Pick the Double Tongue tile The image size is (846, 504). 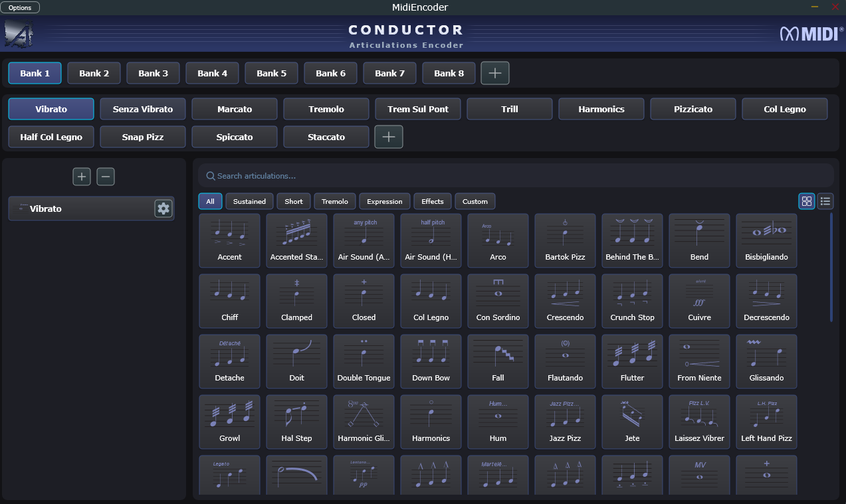click(x=364, y=361)
